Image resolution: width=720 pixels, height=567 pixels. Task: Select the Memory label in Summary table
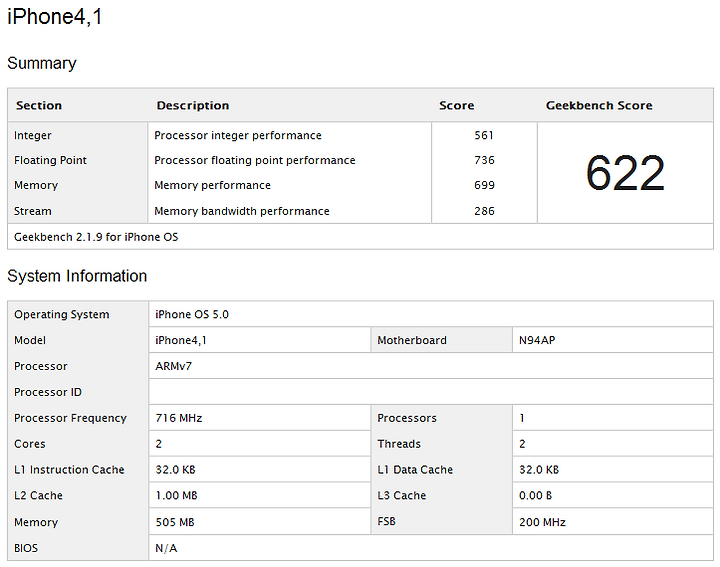click(36, 185)
